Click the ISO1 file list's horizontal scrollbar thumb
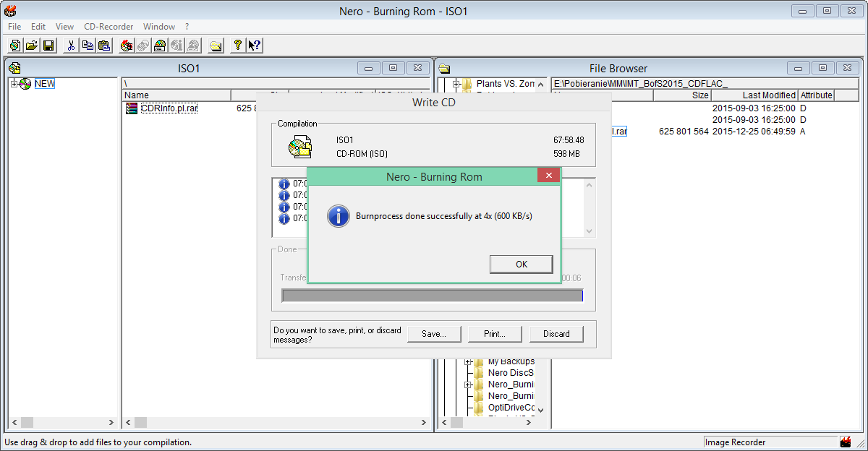This screenshot has width=868, height=451. [x=141, y=422]
